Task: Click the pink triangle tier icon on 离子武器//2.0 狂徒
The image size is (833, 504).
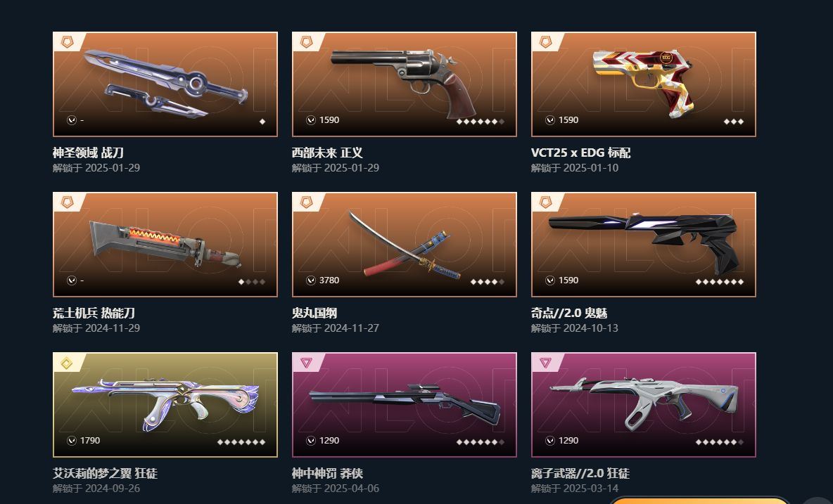Action: click(545, 363)
